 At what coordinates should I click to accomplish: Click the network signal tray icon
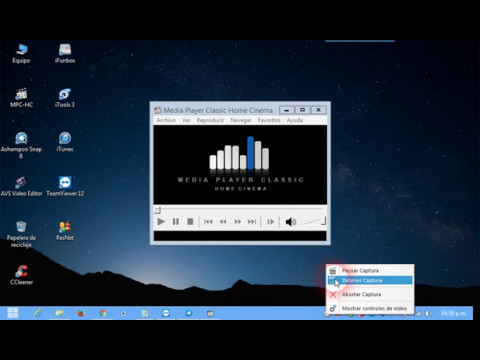click(418, 313)
